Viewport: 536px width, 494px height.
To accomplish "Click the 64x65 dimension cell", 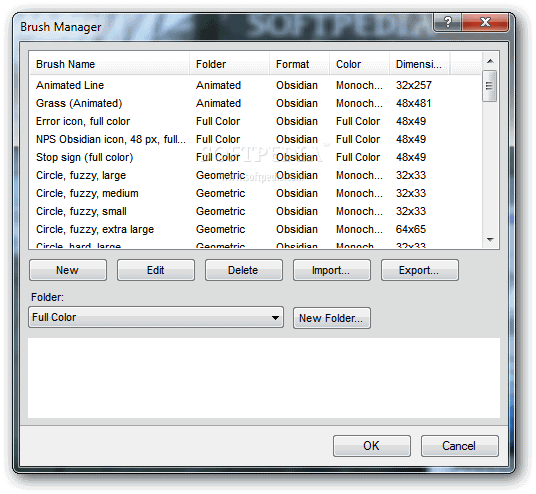I will (411, 229).
